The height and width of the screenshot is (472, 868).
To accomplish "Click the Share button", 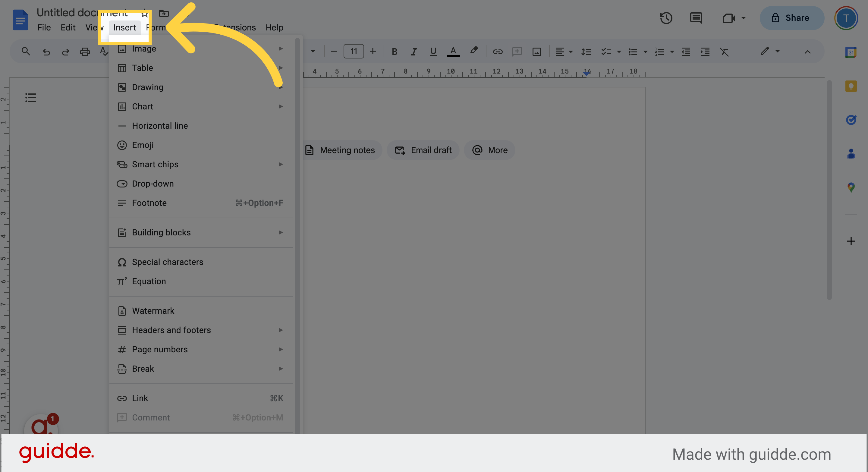I will 791,18.
